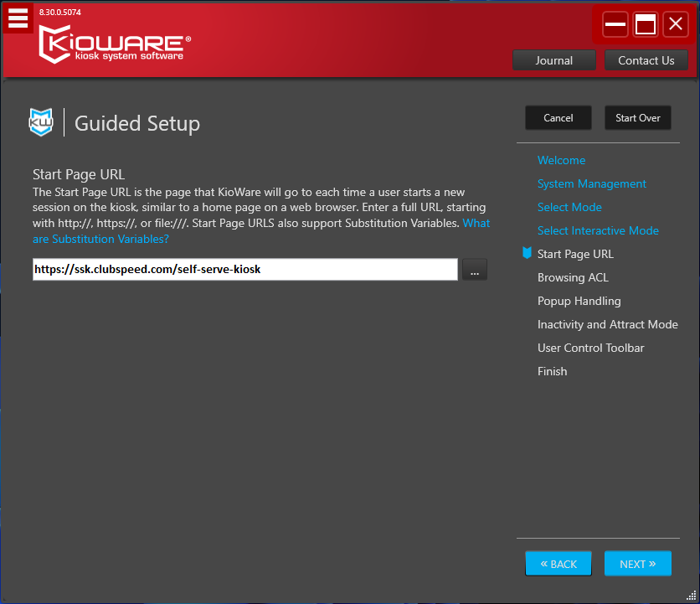Cancel the guided setup
Viewport: 700px width, 604px height.
click(558, 118)
